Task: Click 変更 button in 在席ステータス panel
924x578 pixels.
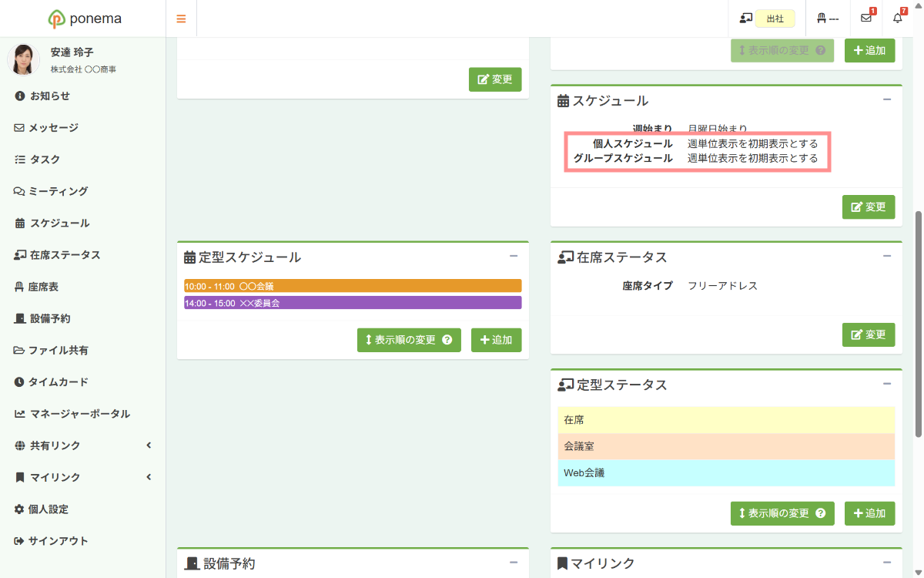Action: pyautogui.click(x=869, y=335)
